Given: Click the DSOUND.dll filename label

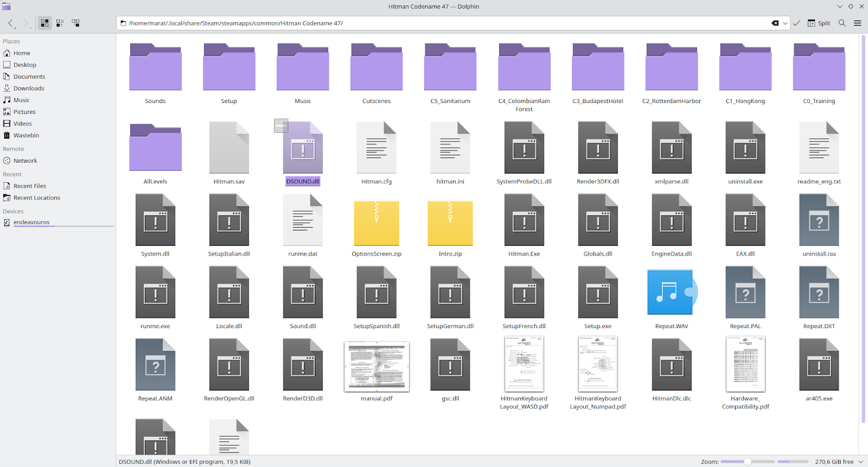Looking at the screenshot, I should 303,182.
